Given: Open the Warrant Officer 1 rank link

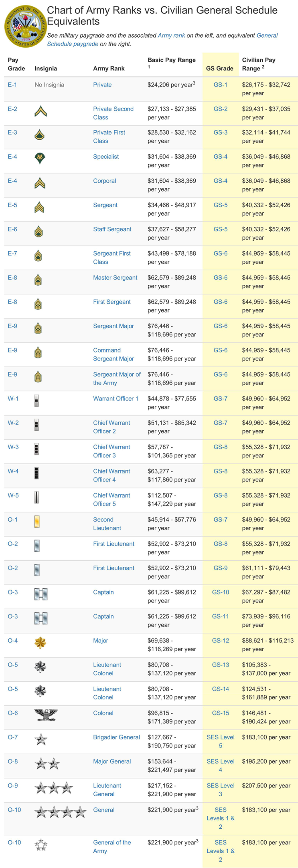Looking at the screenshot, I should coord(116,399).
